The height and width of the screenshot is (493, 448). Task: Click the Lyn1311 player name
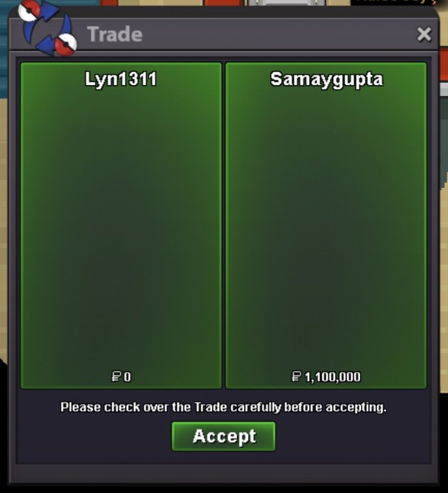tap(121, 79)
